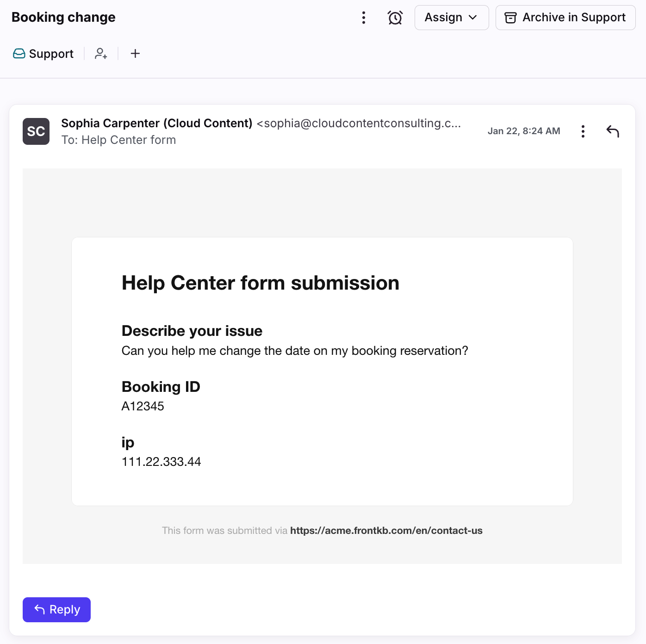Screen dimensions: 646x644
Task: Click the Jan 22, 8:24 AM timestamp
Action: [524, 131]
